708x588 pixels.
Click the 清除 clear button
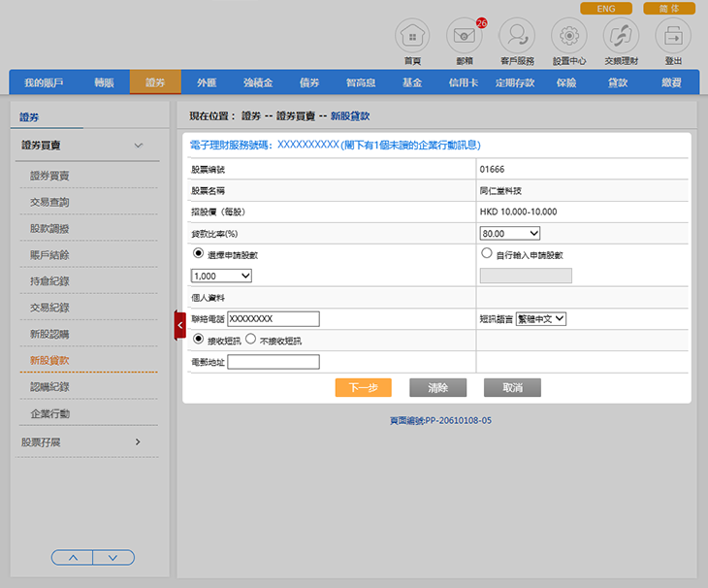pyautogui.click(x=437, y=388)
